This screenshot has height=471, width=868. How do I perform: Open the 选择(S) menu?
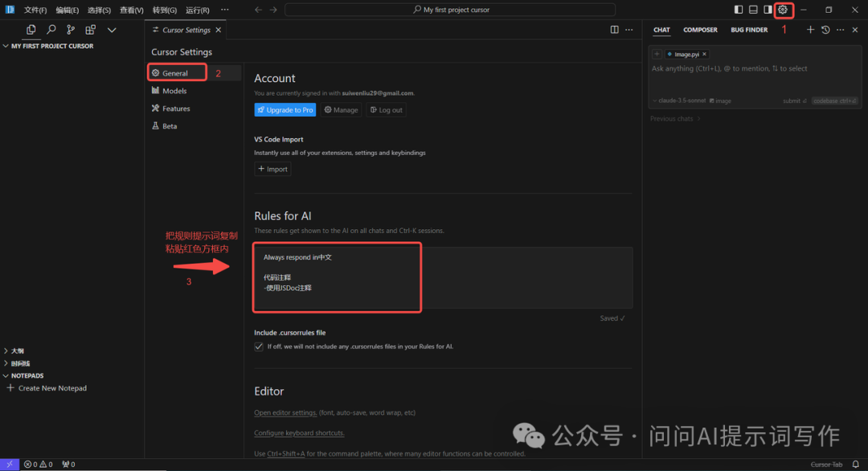click(x=99, y=10)
